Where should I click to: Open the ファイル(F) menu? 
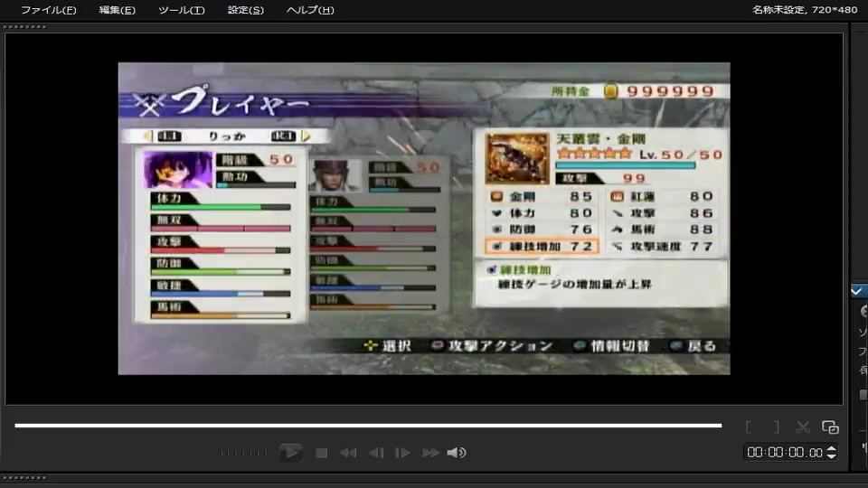(48, 10)
